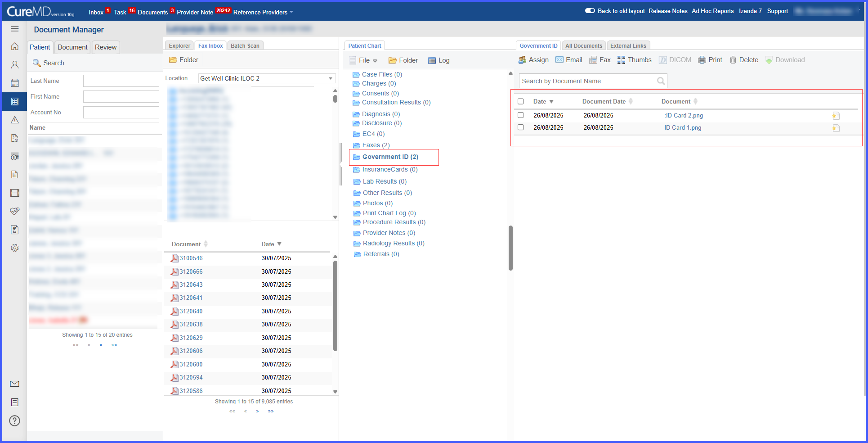Open the Settings gear icon in sidebar
868x443 pixels.
(x=14, y=248)
